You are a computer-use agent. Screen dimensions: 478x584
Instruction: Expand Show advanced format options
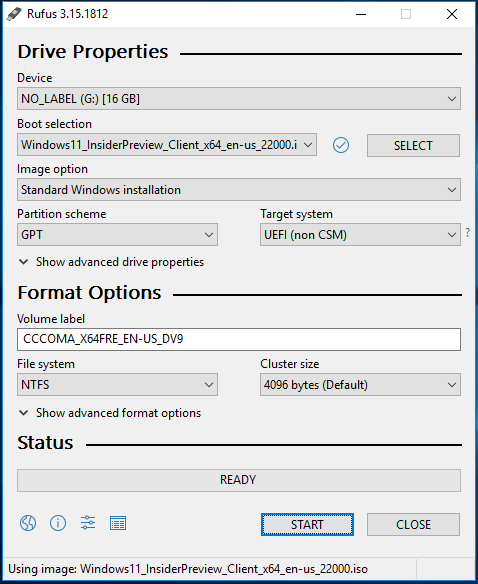click(x=110, y=413)
